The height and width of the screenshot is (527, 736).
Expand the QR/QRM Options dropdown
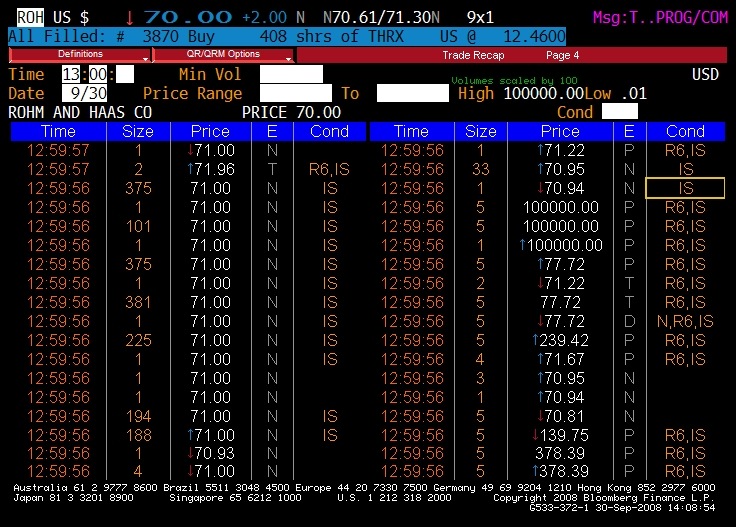click(x=222, y=54)
